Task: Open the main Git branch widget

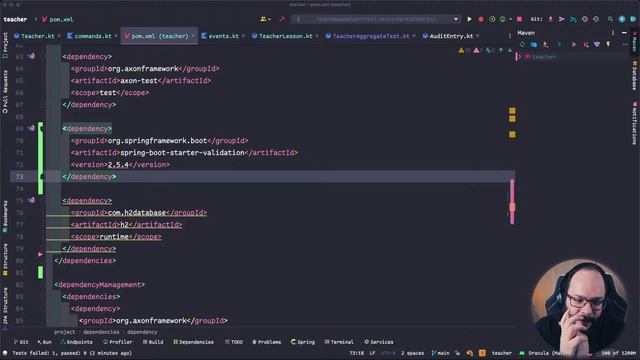Action: 440,353
